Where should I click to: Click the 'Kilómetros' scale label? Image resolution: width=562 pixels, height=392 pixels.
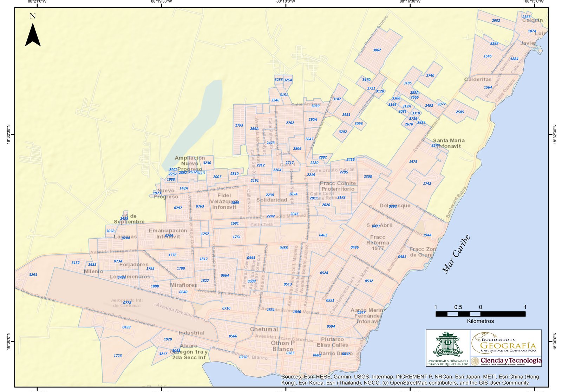(x=481, y=321)
